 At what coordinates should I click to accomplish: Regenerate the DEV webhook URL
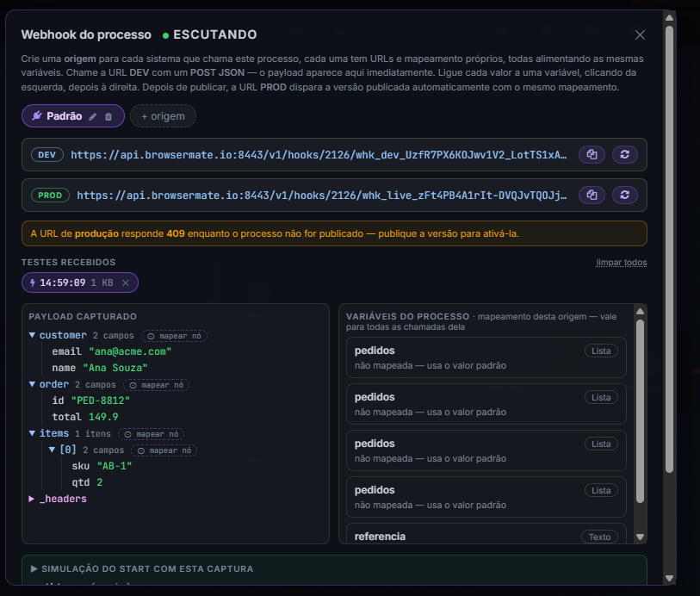[624, 154]
